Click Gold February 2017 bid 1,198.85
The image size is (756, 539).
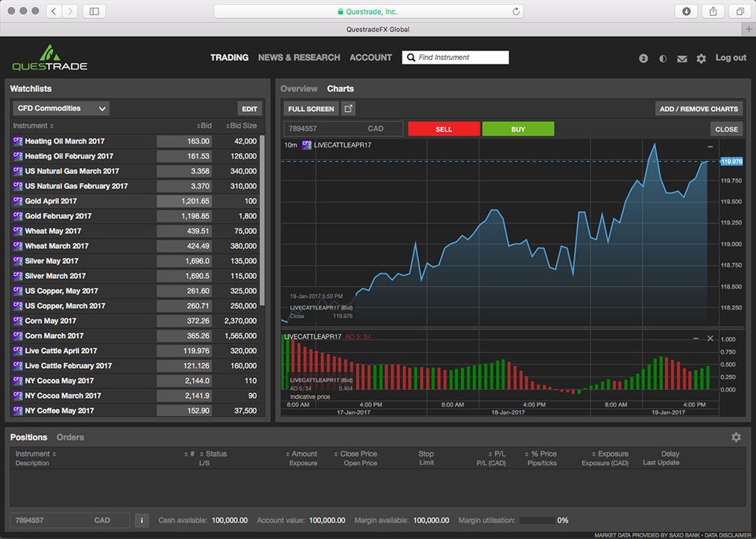click(184, 216)
